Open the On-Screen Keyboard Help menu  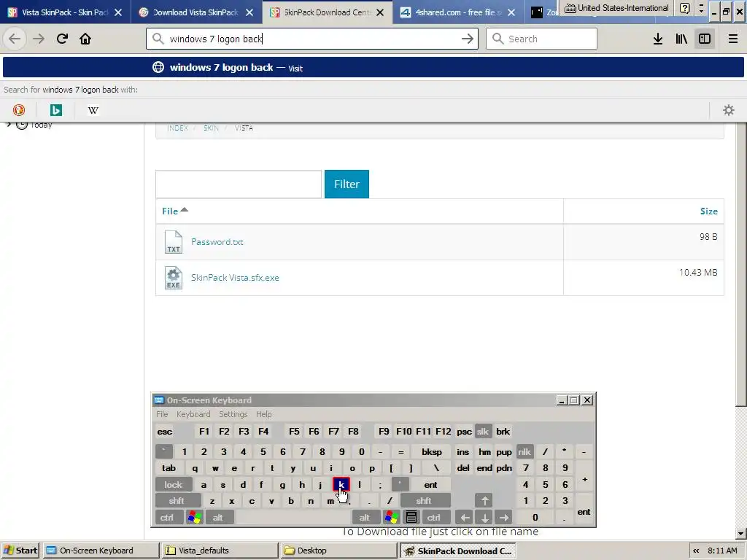pos(263,414)
